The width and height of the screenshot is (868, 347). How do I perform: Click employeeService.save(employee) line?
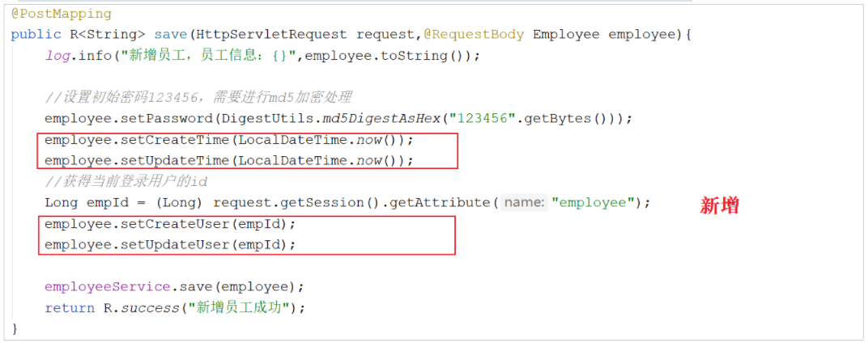click(x=175, y=287)
